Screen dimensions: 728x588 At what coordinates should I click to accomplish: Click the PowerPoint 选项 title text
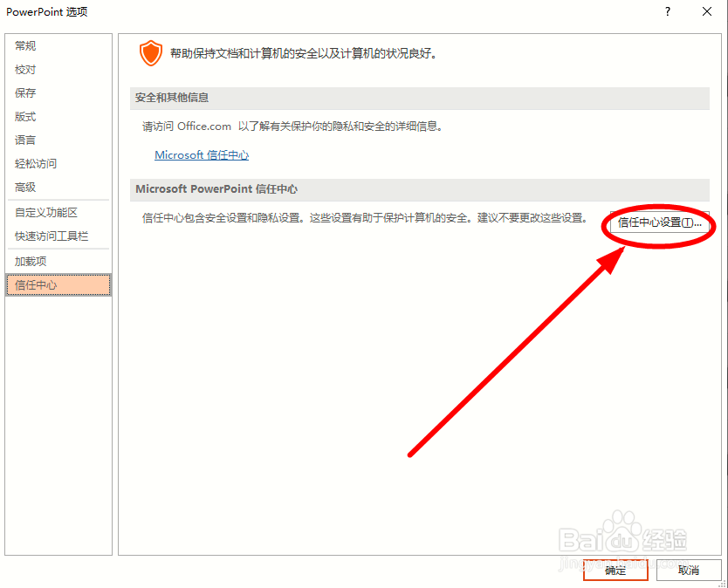point(47,11)
